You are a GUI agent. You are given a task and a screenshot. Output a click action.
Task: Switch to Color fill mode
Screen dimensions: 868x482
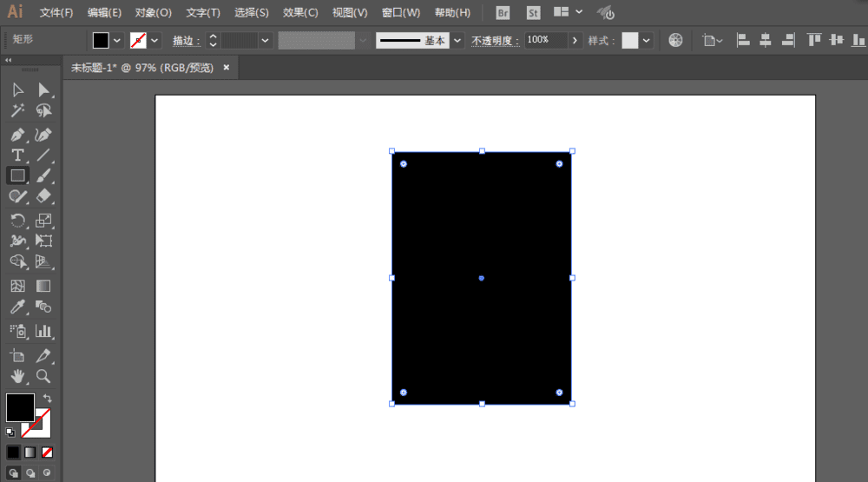coord(13,452)
